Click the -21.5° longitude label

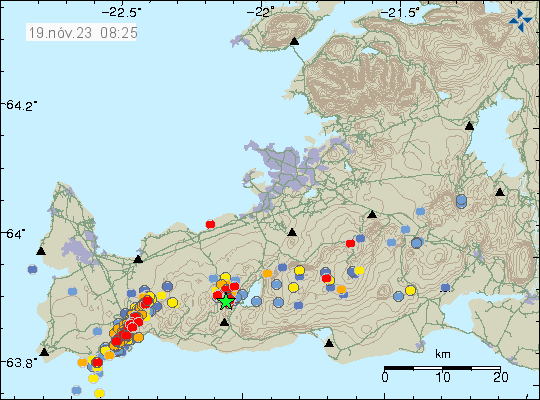click(x=401, y=13)
